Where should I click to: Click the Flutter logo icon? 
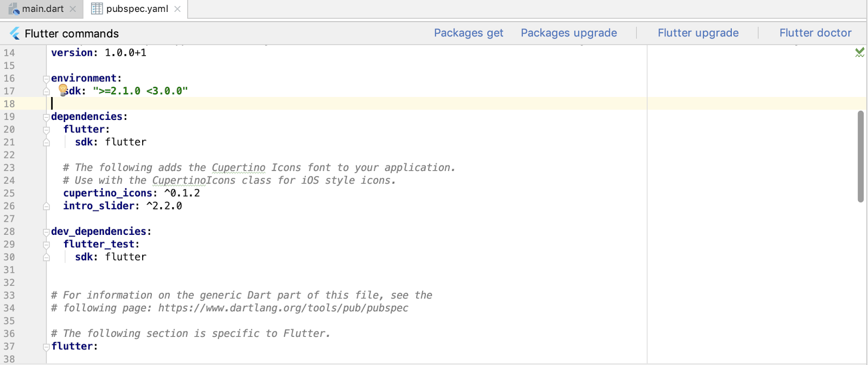click(x=15, y=34)
